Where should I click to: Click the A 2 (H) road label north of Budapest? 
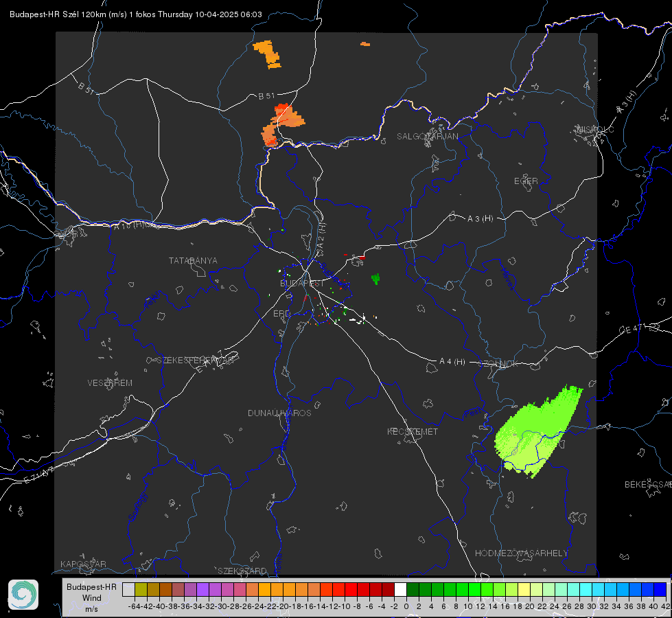tap(321, 236)
